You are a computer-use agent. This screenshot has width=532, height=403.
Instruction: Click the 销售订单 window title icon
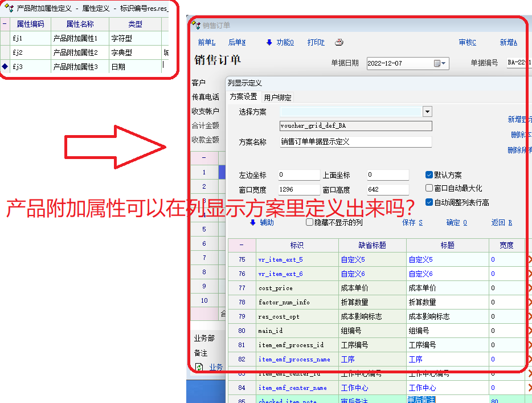pyautogui.click(x=196, y=25)
